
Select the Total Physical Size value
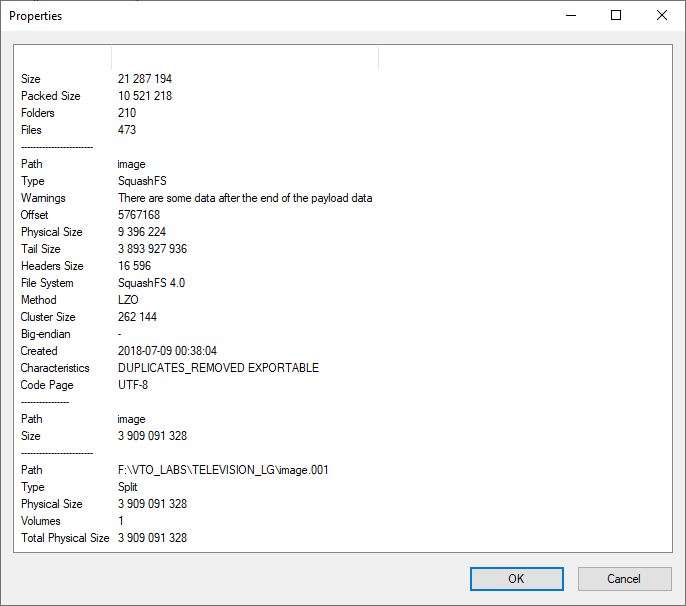click(152, 538)
